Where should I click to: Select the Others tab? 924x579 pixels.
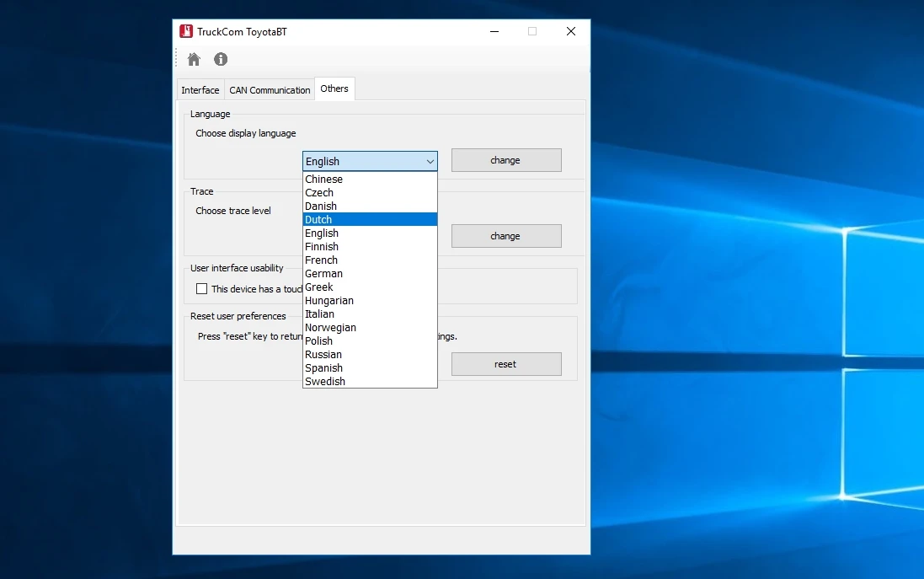point(334,88)
